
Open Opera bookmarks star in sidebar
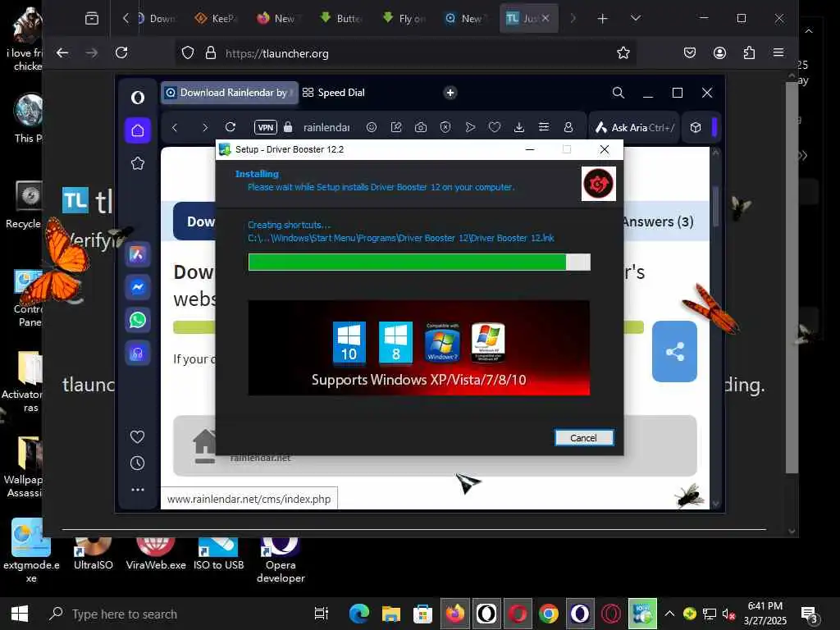[x=138, y=163]
